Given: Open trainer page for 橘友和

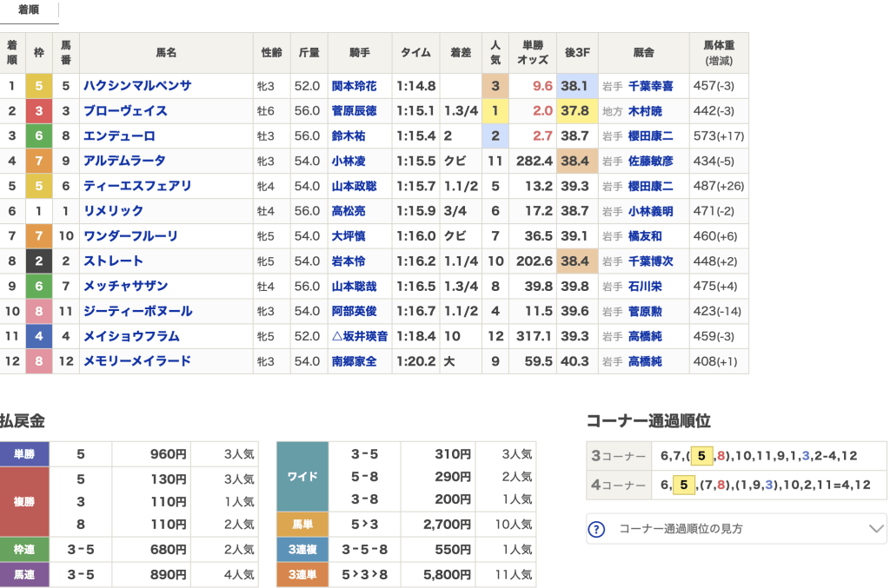Looking at the screenshot, I should tap(645, 235).
